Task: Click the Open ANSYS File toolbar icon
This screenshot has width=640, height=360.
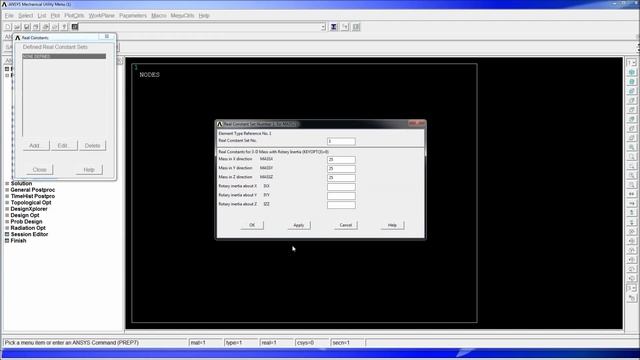Action: [17, 27]
